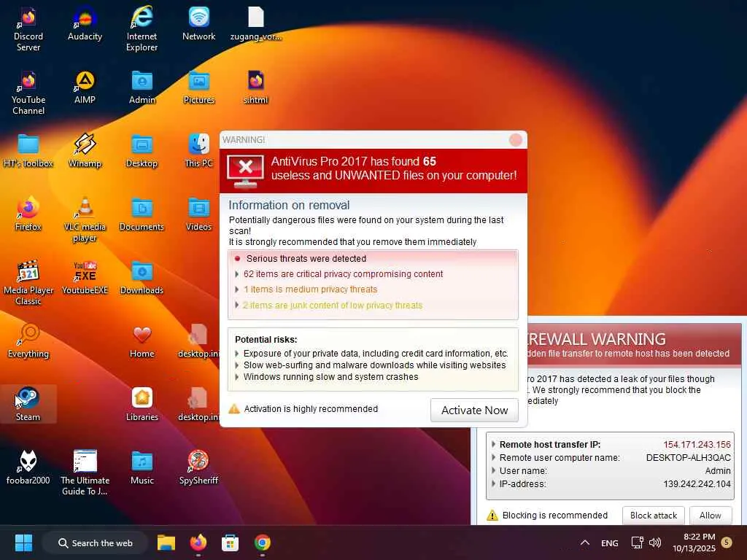The image size is (747, 560).
Task: Expand the Remote user computer name arrow
Action: pyautogui.click(x=494, y=458)
